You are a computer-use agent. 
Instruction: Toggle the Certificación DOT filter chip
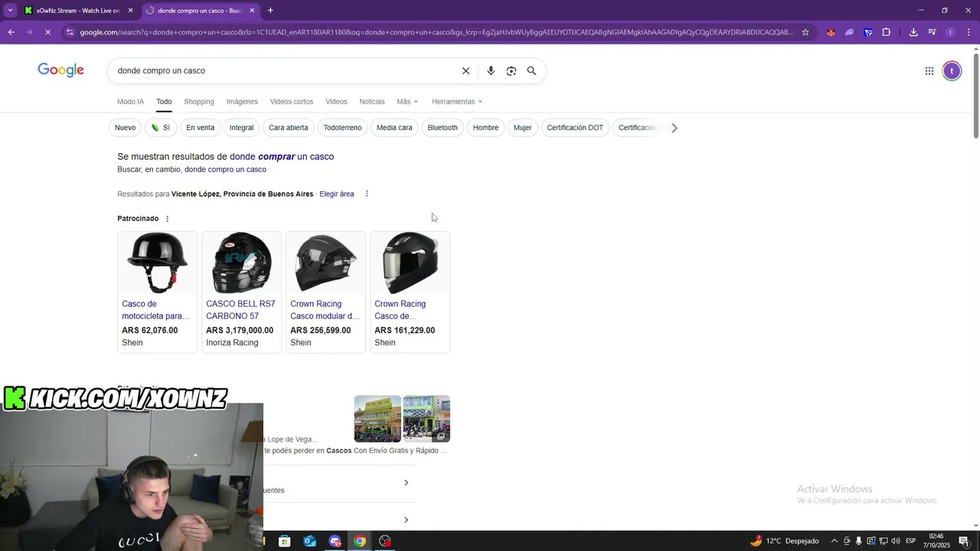pos(575,128)
